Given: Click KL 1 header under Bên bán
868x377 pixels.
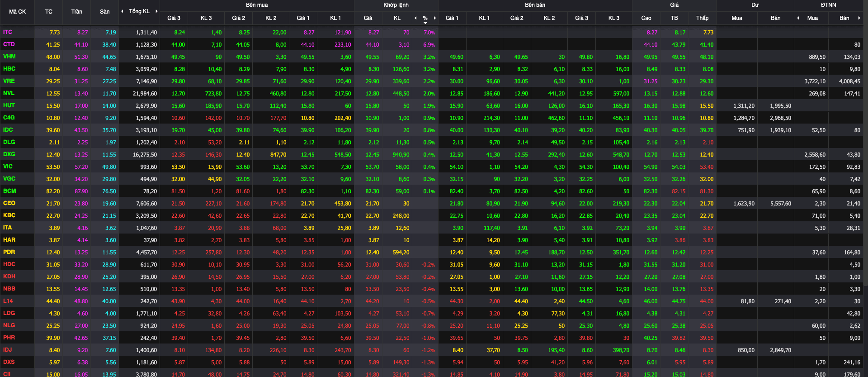Looking at the screenshot, I should coord(484,18).
